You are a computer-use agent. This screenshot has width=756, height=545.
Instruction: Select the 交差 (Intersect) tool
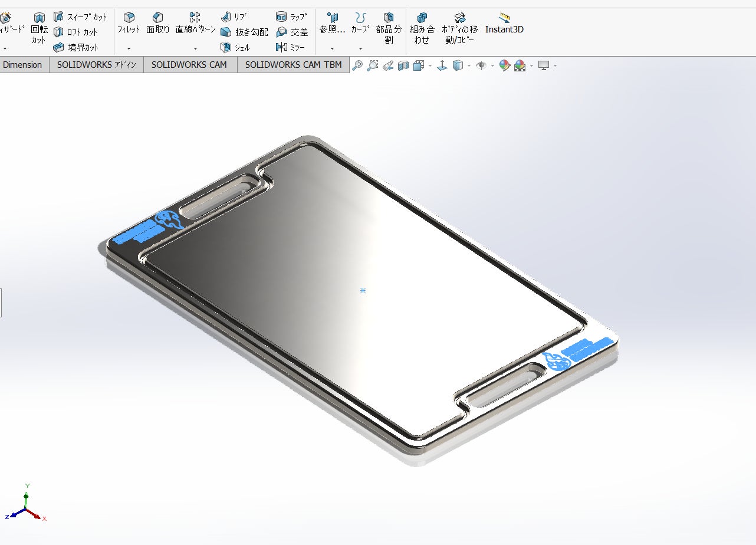pyautogui.click(x=292, y=32)
